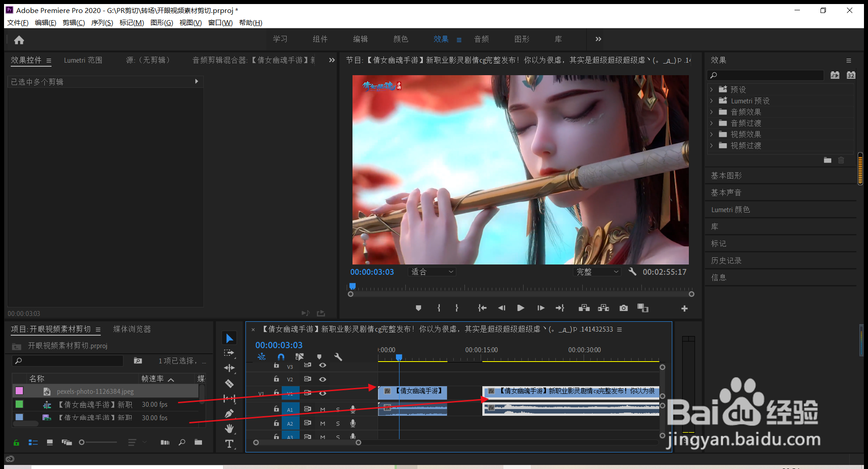The height and width of the screenshot is (469, 868).
Task: Click Find icon in Project panel
Action: (x=182, y=442)
